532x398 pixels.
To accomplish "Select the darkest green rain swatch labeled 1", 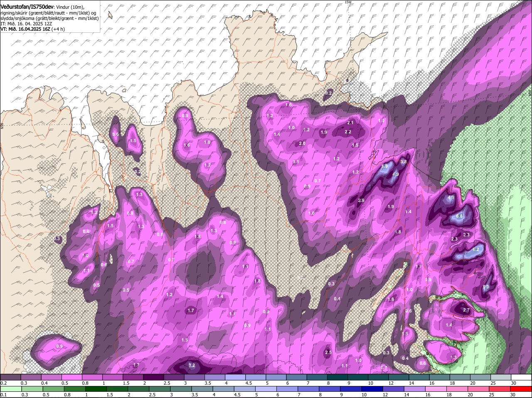I will coord(96,389).
